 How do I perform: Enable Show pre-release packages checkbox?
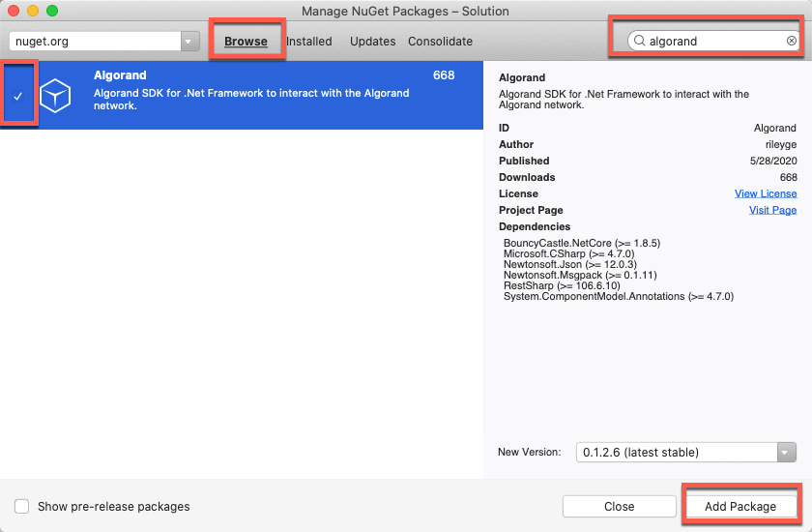point(21,506)
